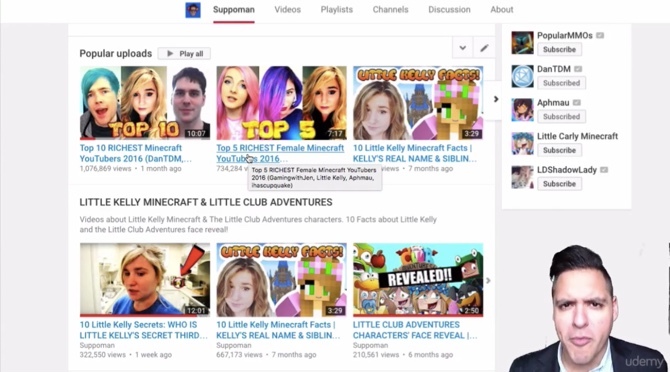Subscribe to PopularMMOs
Image resolution: width=670 pixels, height=372 pixels.
tap(559, 50)
